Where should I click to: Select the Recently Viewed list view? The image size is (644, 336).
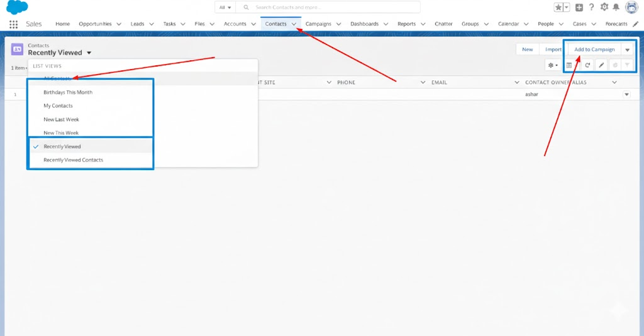[62, 146]
